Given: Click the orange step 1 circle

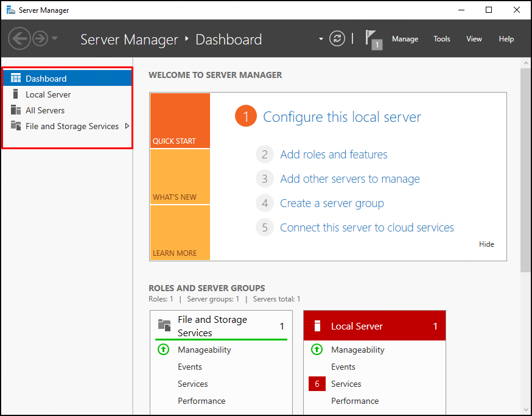Looking at the screenshot, I should [246, 116].
